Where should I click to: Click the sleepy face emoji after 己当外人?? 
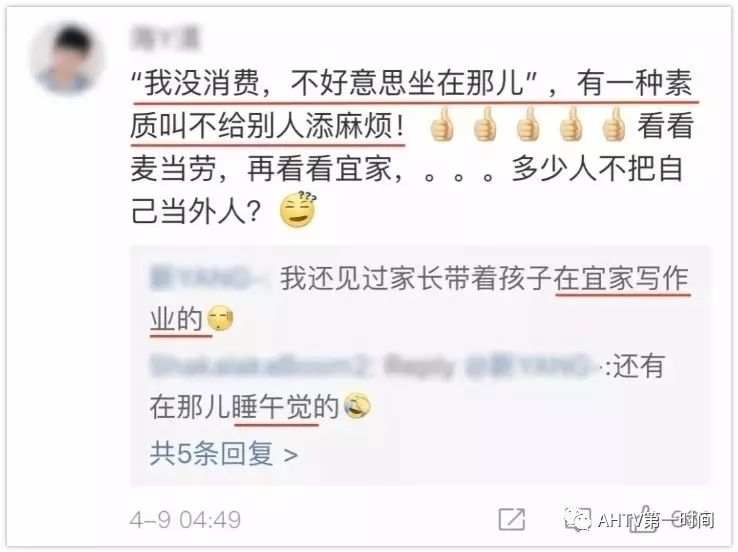(298, 210)
